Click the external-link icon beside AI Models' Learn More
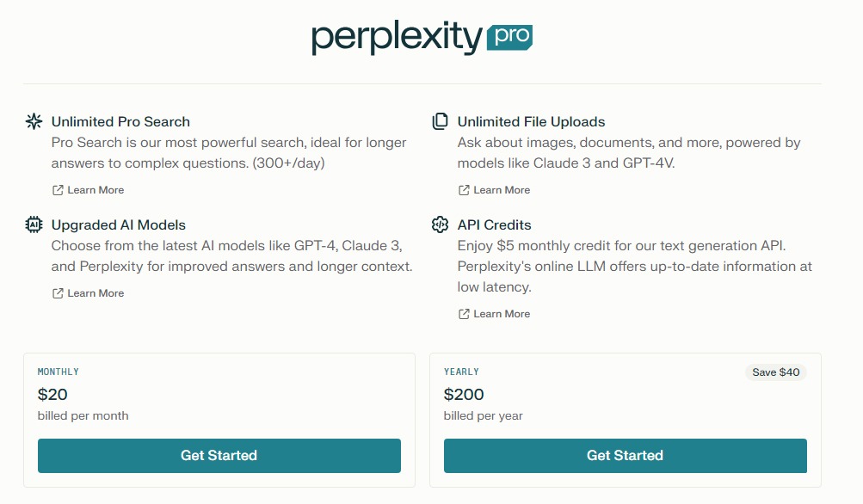This screenshot has width=863, height=504. pyautogui.click(x=58, y=292)
